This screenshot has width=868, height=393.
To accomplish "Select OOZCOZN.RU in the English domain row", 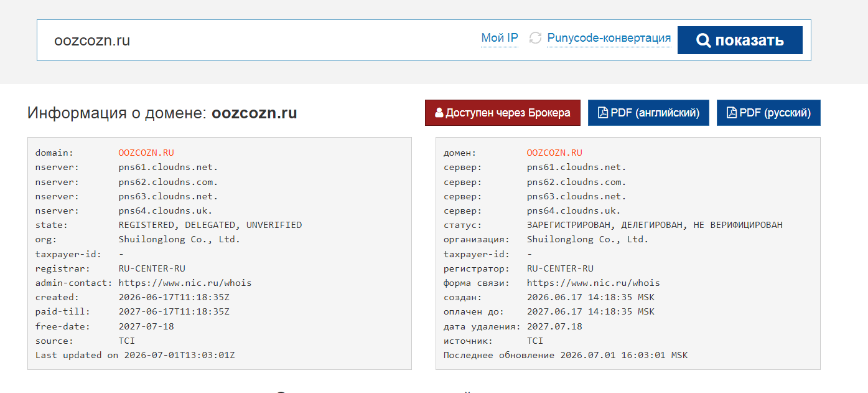I will click(146, 153).
